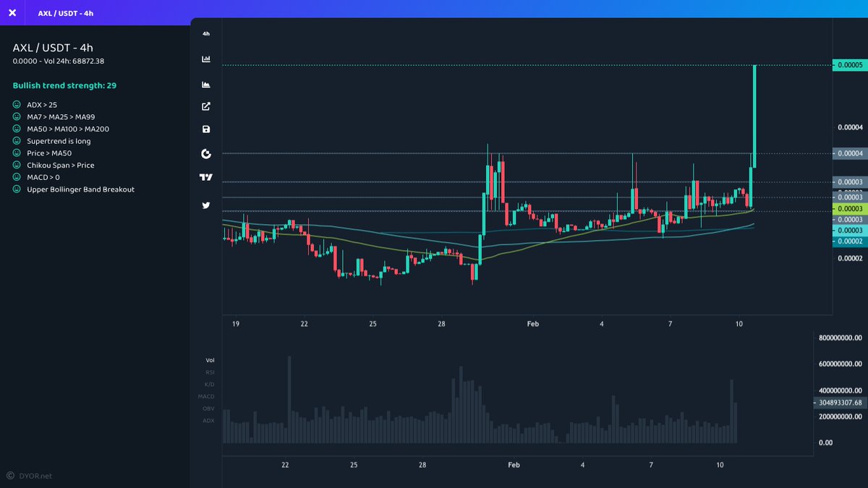The height and width of the screenshot is (488, 868).
Task: Close the AXL / USDT panel with X
Action: [x=12, y=12]
